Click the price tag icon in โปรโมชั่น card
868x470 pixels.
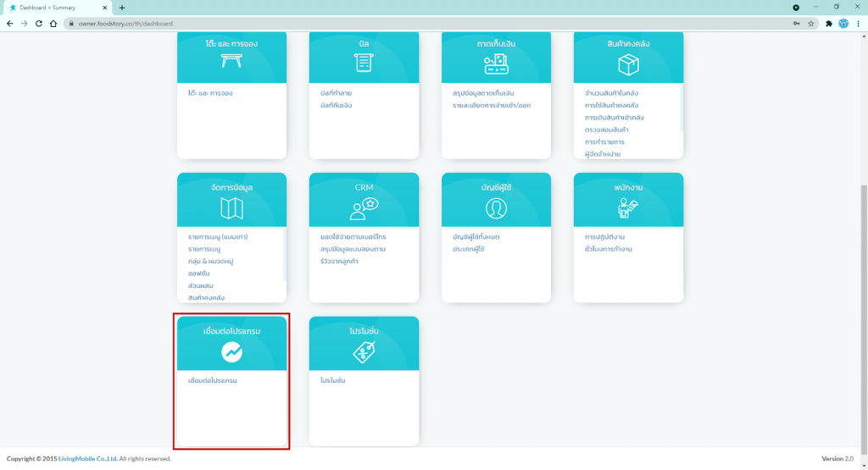[x=364, y=354]
